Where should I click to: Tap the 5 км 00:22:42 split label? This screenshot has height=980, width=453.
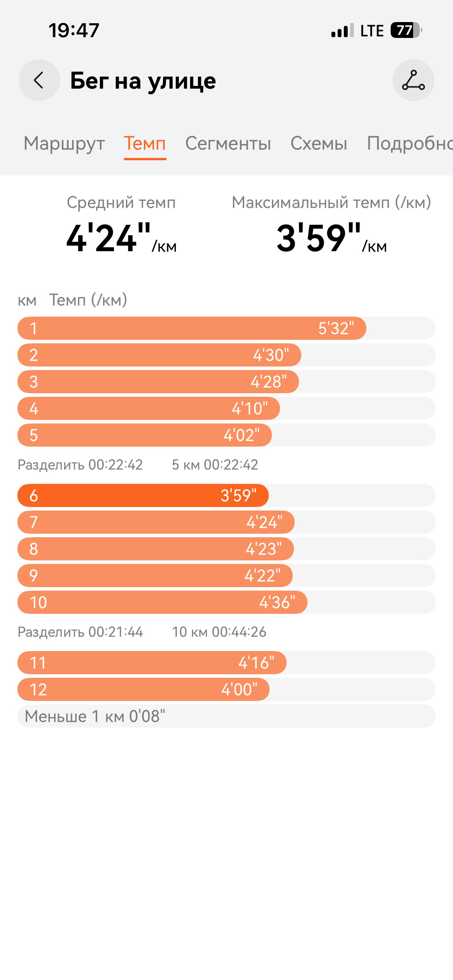pos(215,464)
